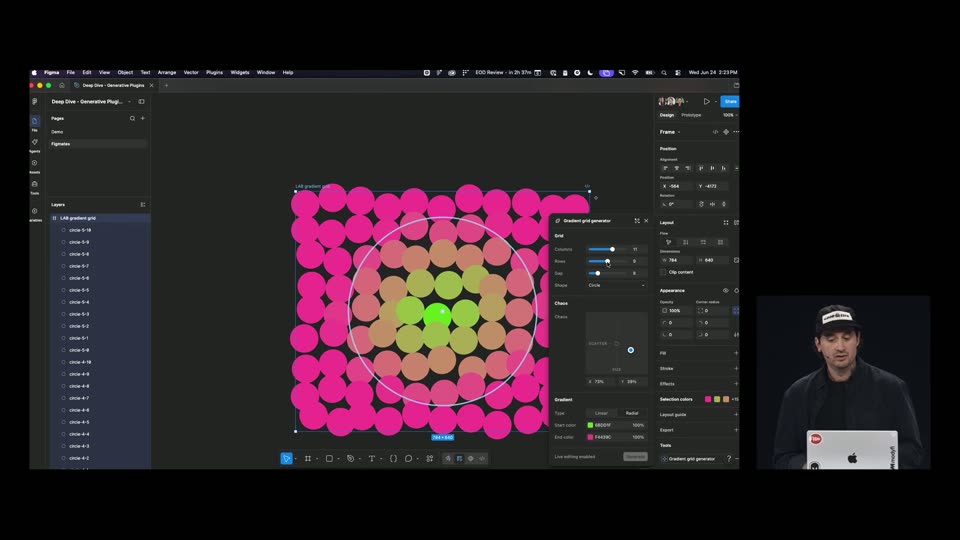
Task: Open the zoom level 100% dropdown
Action: tap(730, 115)
